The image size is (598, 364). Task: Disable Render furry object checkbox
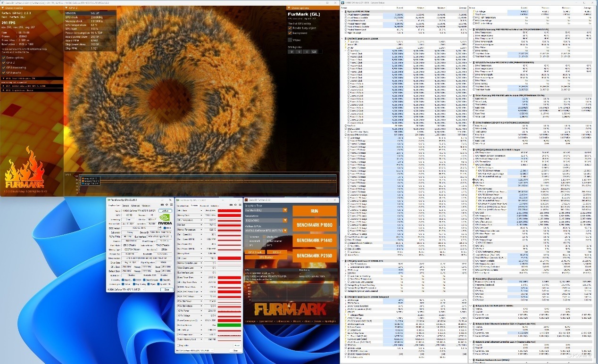pos(290,28)
